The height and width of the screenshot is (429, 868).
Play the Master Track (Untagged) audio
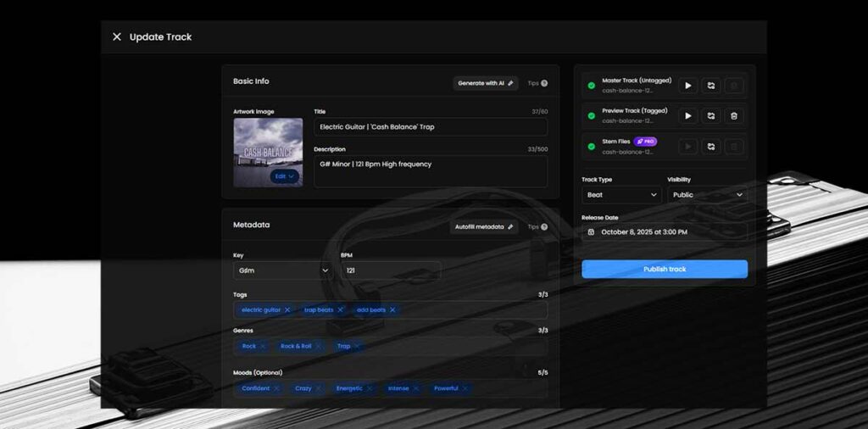click(688, 86)
